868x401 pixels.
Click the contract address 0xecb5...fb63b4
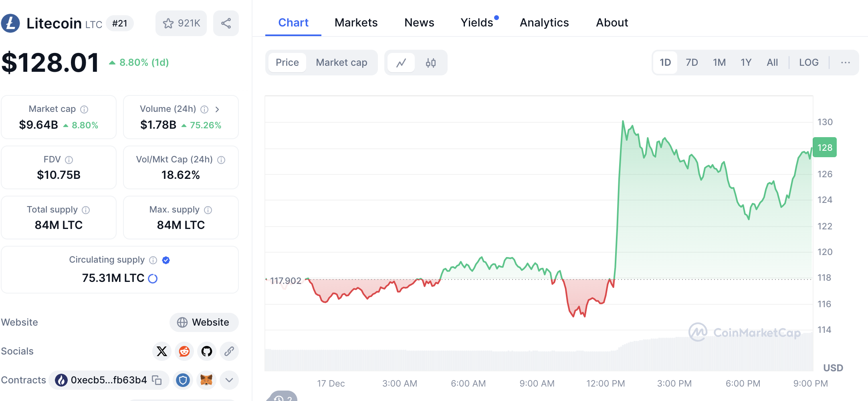tap(109, 380)
